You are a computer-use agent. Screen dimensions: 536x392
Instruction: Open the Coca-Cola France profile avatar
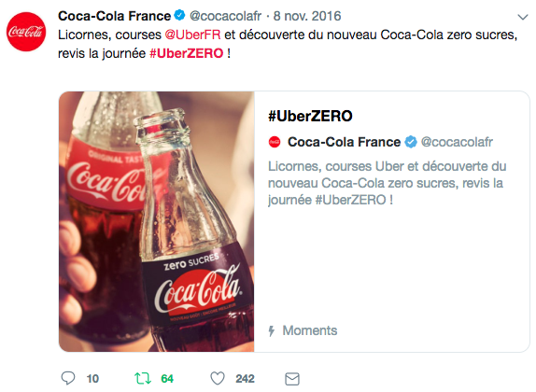click(26, 32)
